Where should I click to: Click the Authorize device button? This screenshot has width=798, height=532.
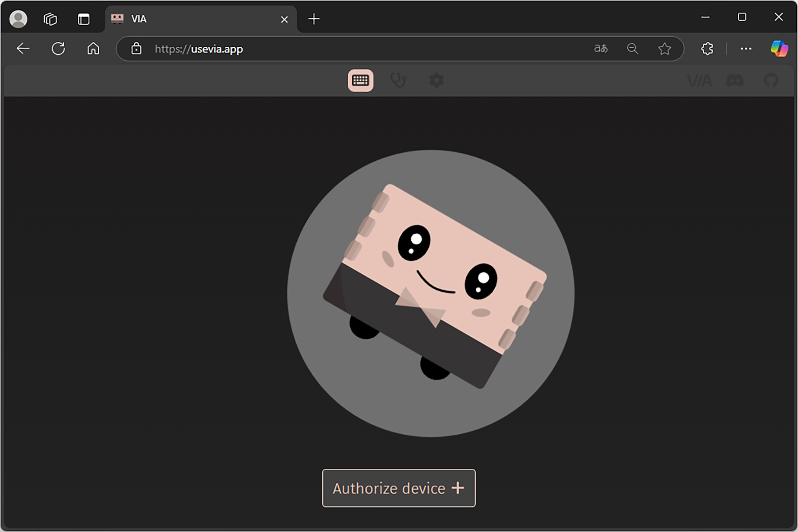tap(399, 488)
